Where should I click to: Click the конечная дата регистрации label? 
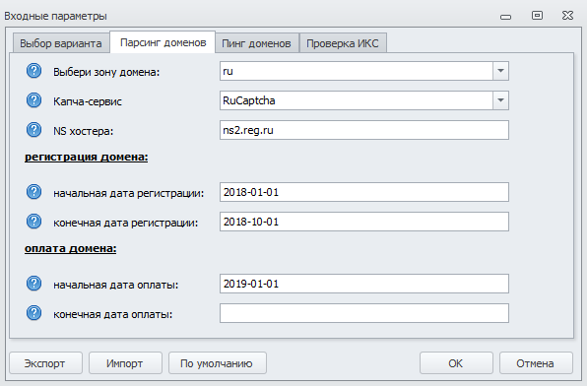tap(126, 223)
